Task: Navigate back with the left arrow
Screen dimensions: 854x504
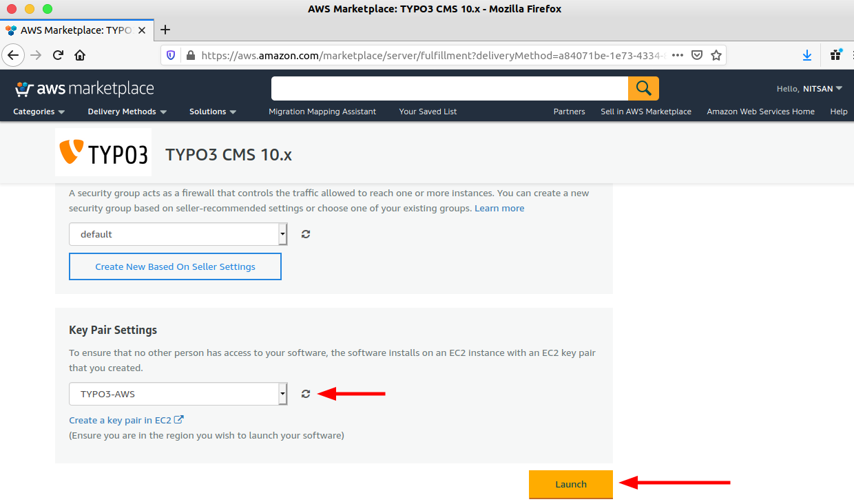Action: [13, 54]
